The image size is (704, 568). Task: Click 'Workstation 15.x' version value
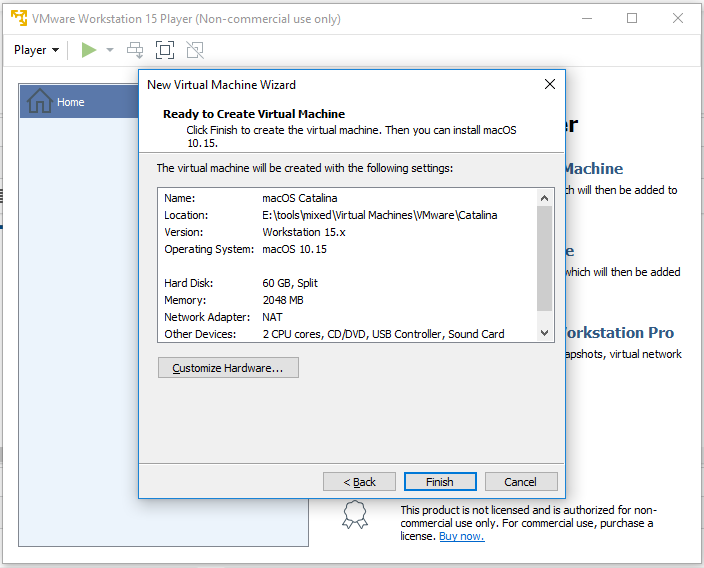point(304,232)
